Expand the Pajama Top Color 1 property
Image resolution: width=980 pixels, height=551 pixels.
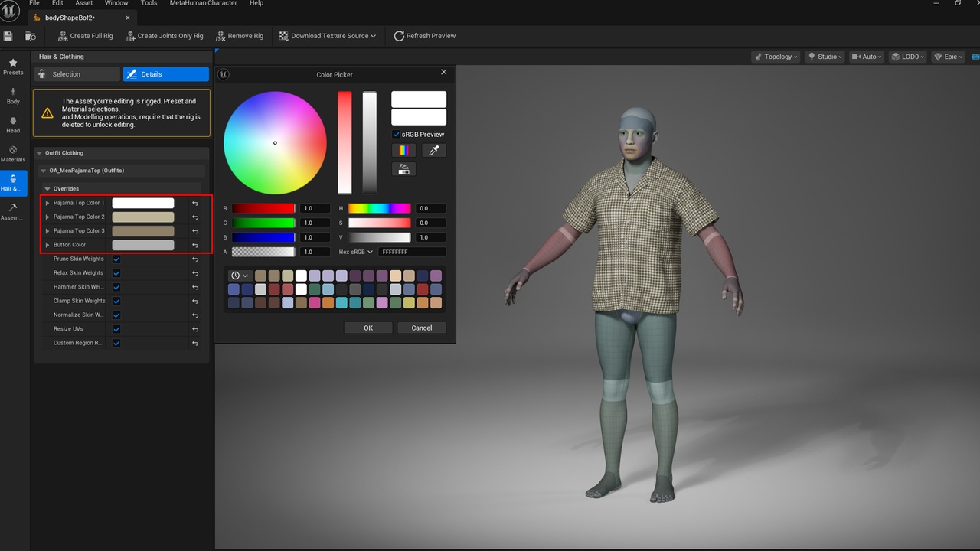(47, 203)
